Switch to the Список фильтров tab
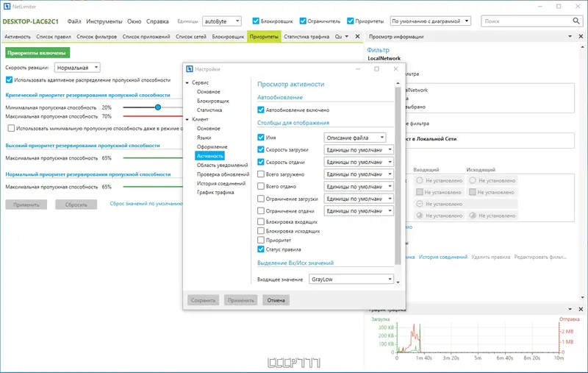 click(97, 36)
